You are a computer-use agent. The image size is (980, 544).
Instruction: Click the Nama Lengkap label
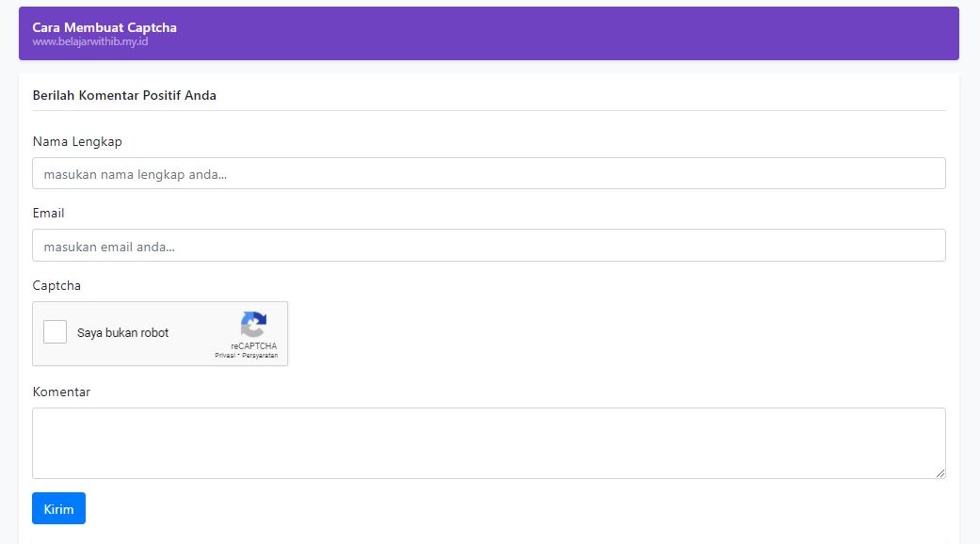pos(77,142)
